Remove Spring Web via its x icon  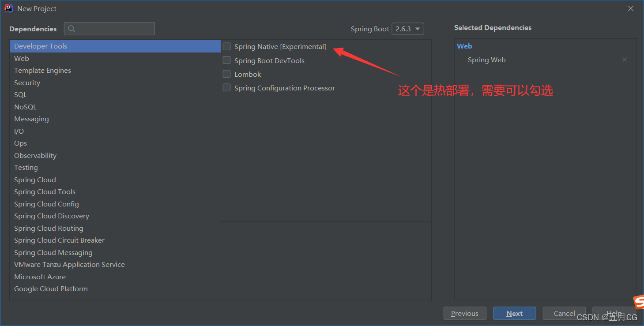(624, 60)
